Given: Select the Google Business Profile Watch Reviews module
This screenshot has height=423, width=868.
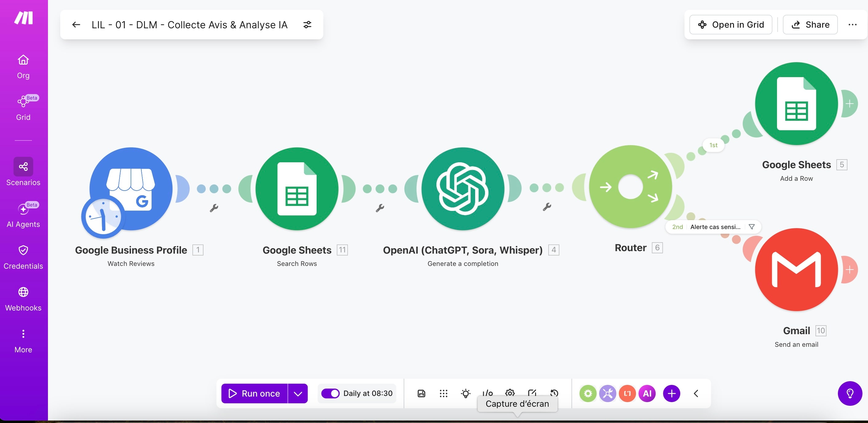Looking at the screenshot, I should tap(131, 189).
